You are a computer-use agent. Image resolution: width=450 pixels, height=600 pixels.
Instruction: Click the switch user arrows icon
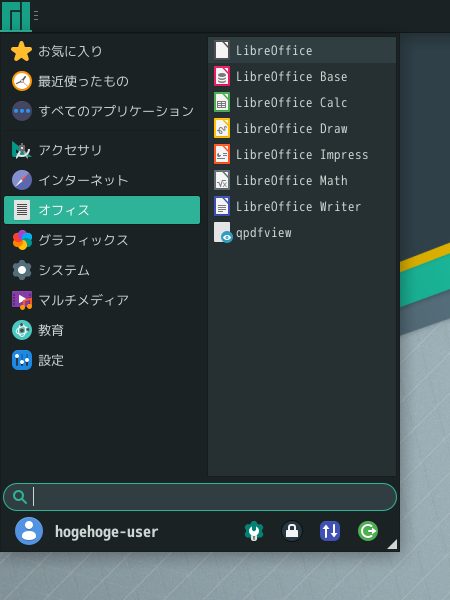(x=330, y=531)
